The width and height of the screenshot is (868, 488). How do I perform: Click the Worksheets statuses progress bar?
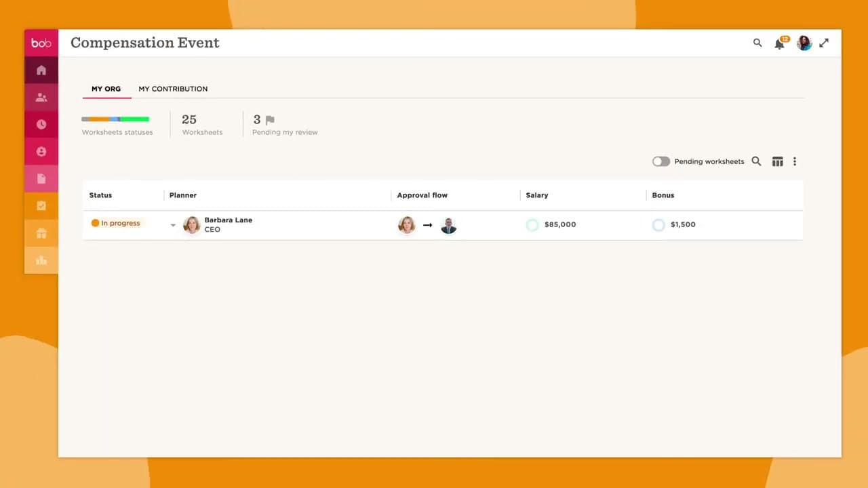[115, 119]
